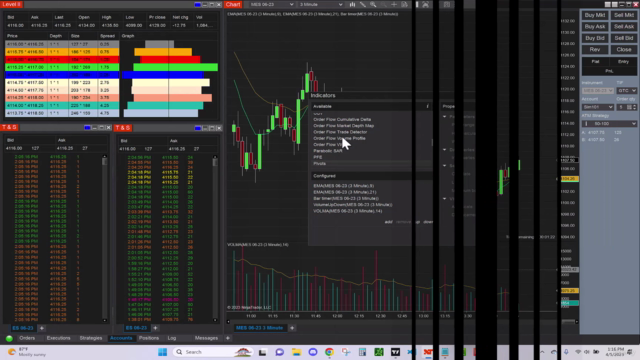
Task: Toggle the crosshair cursor icon
Action: [394, 4]
